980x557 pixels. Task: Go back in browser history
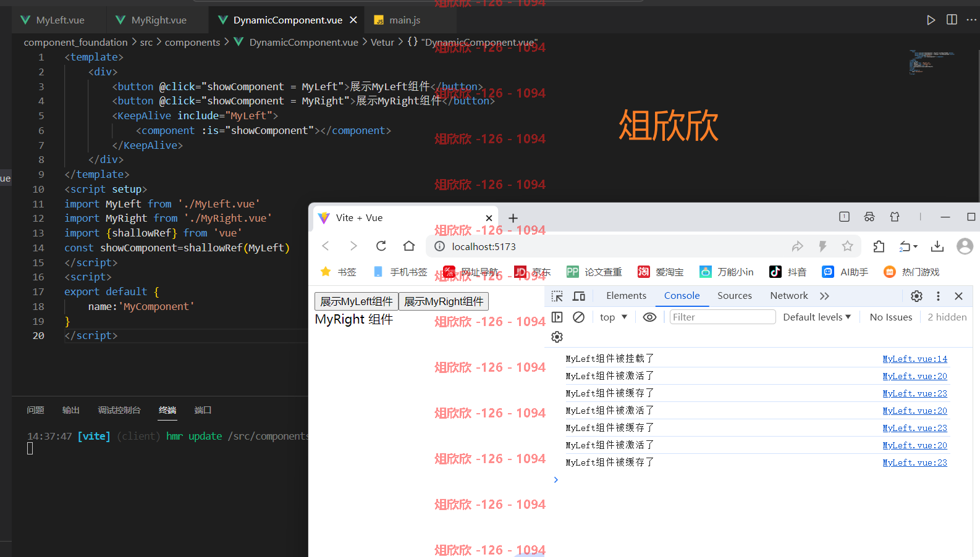[x=326, y=246]
